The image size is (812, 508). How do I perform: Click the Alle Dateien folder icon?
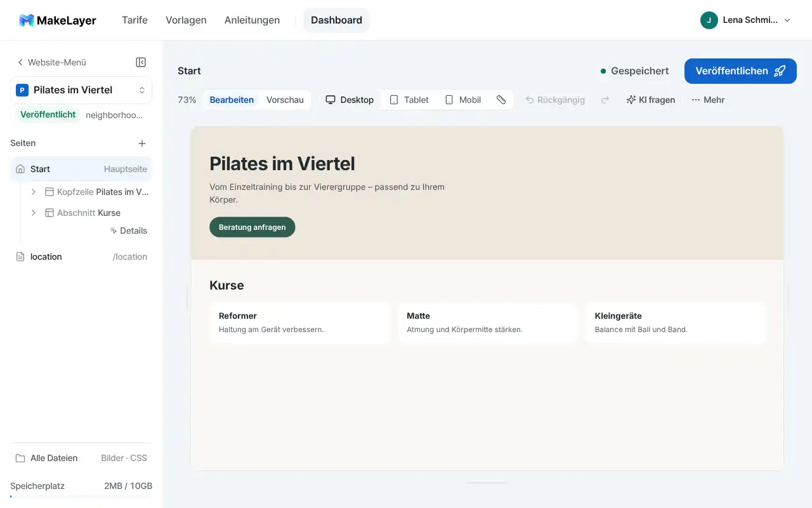point(20,458)
